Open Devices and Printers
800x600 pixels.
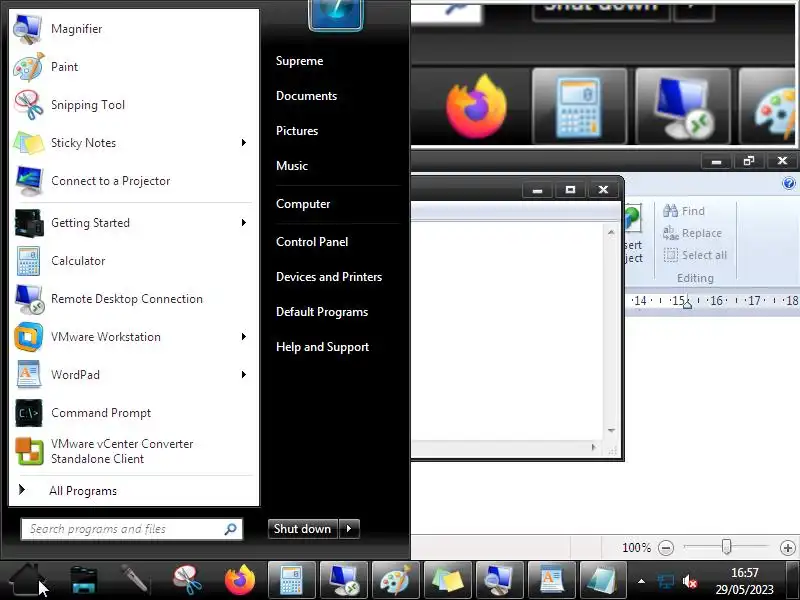click(x=329, y=277)
